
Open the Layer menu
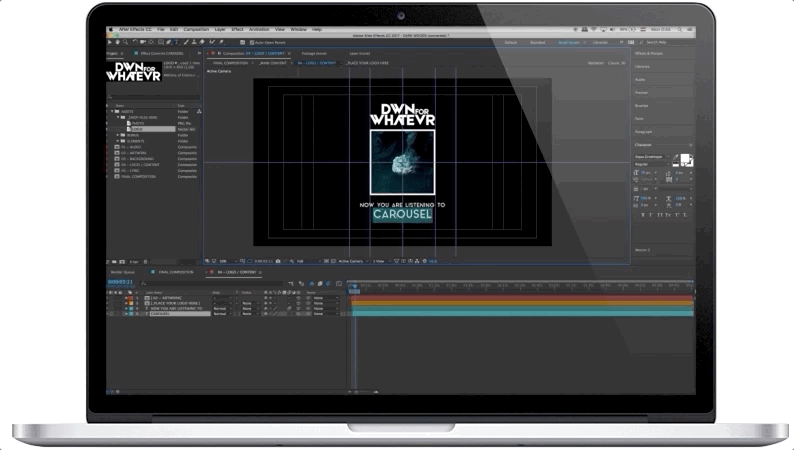(220, 30)
